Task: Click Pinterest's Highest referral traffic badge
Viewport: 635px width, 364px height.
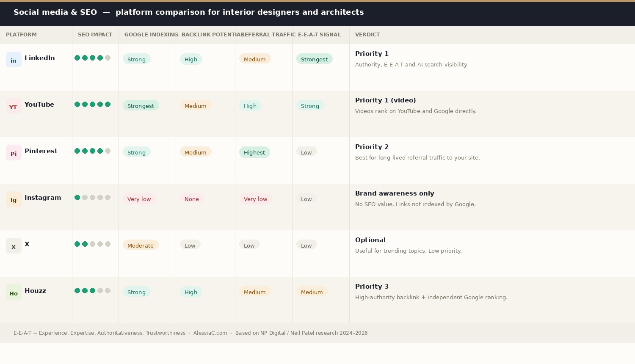Action: pyautogui.click(x=254, y=152)
